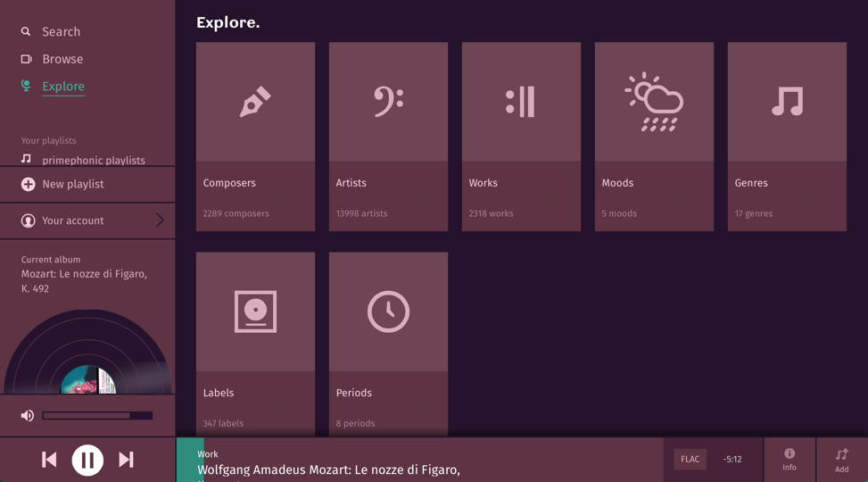Open the Artists bass clef icon
The image size is (868, 482).
[x=388, y=102]
